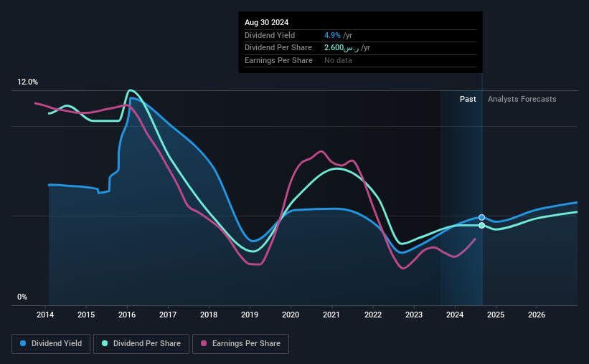Click the 0% y-axis label
589x364 pixels.
coord(22,297)
